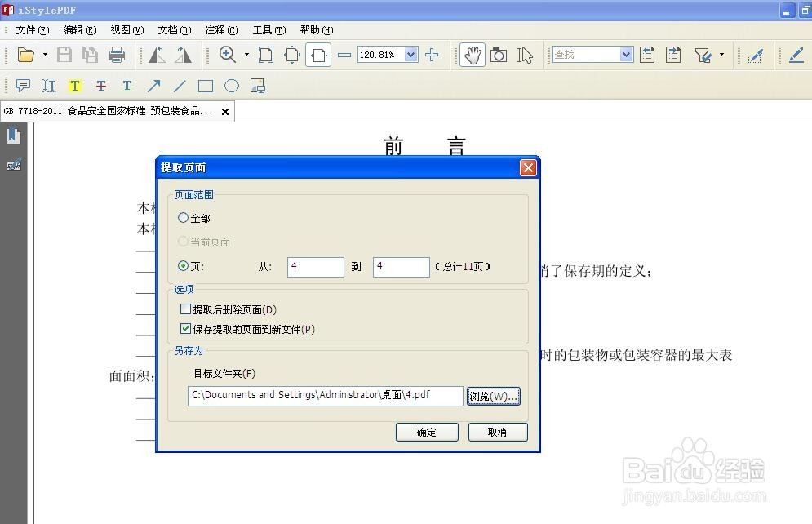This screenshot has width=812, height=524.
Task: Activate the Hand pan tool
Action: [x=473, y=55]
